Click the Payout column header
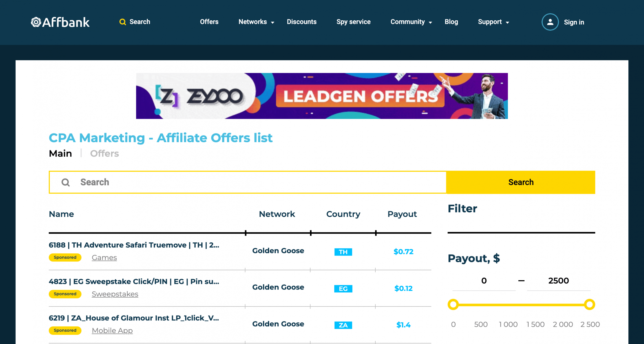The width and height of the screenshot is (644, 344). 402,214
